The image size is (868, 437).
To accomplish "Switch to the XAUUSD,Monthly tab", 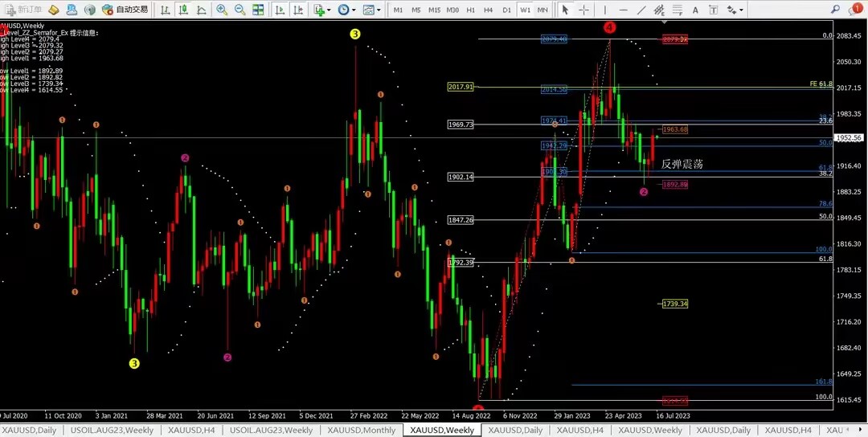I will [x=362, y=430].
